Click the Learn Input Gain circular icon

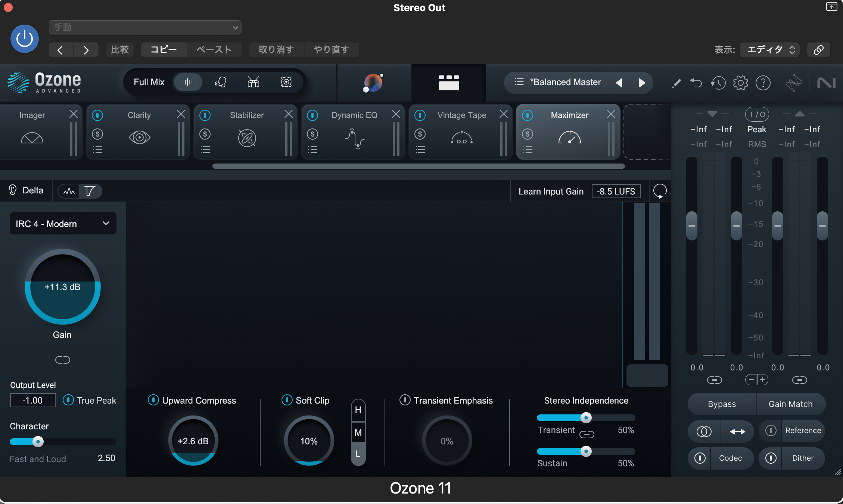point(660,191)
